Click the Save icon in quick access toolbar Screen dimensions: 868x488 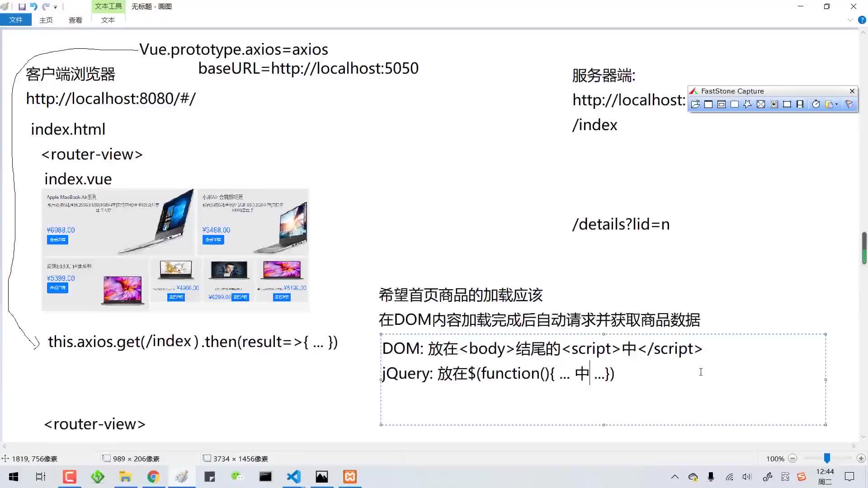[22, 7]
